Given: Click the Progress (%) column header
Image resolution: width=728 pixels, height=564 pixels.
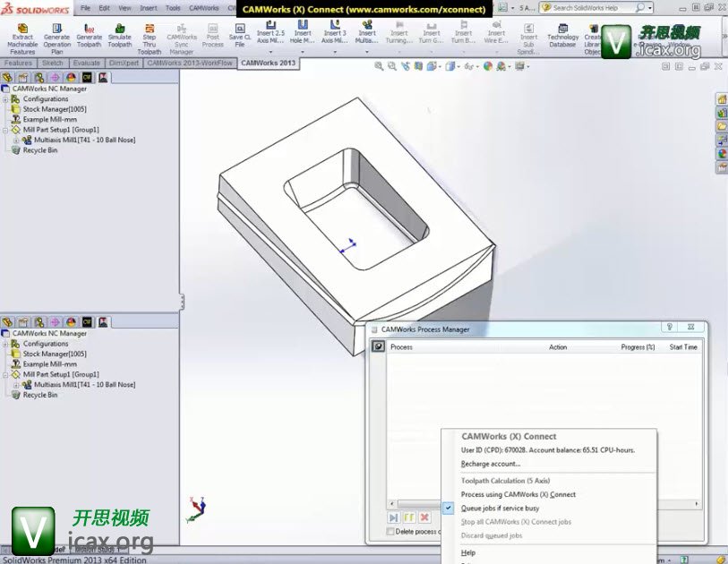Looking at the screenshot, I should (x=638, y=346).
